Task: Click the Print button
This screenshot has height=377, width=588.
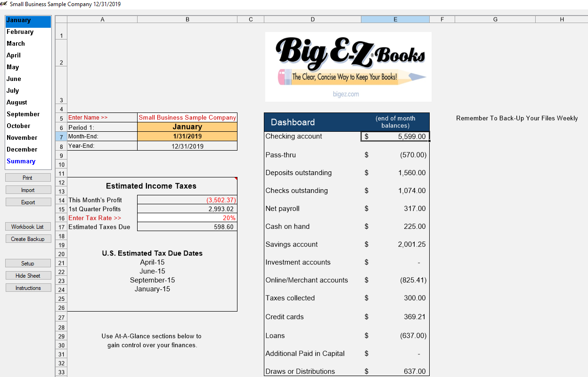Action: 28,178
